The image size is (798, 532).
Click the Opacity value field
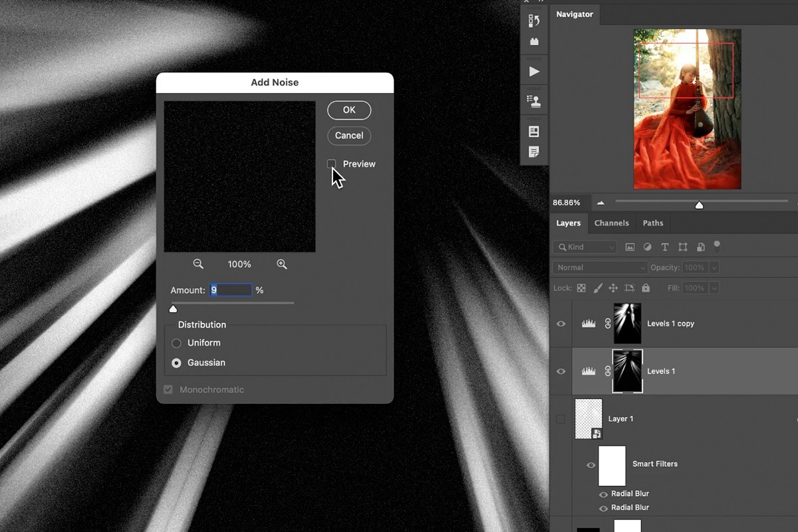pyautogui.click(x=696, y=267)
